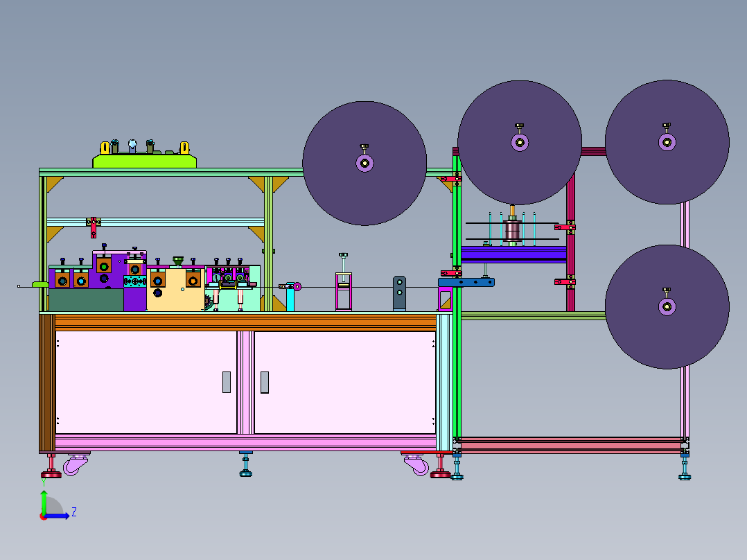This screenshot has width=747, height=560.
Task: Pick the left pink cabinet door panel
Action: 146,383
